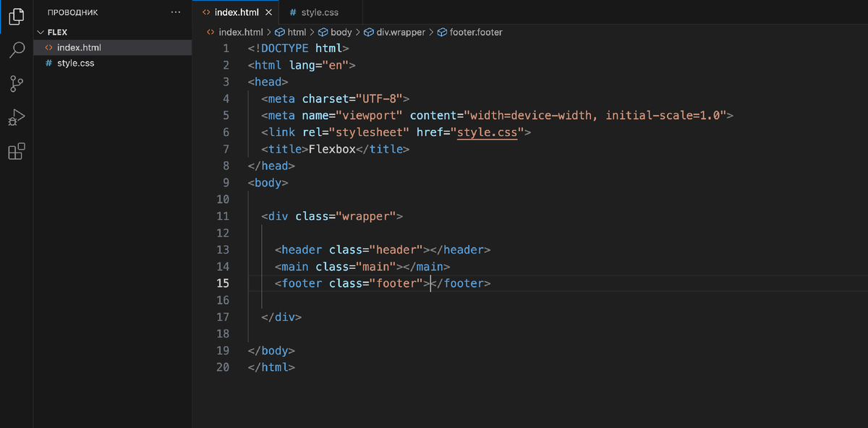Open More Actions (...) in the Explorer header
This screenshot has width=868, height=428.
tap(175, 12)
